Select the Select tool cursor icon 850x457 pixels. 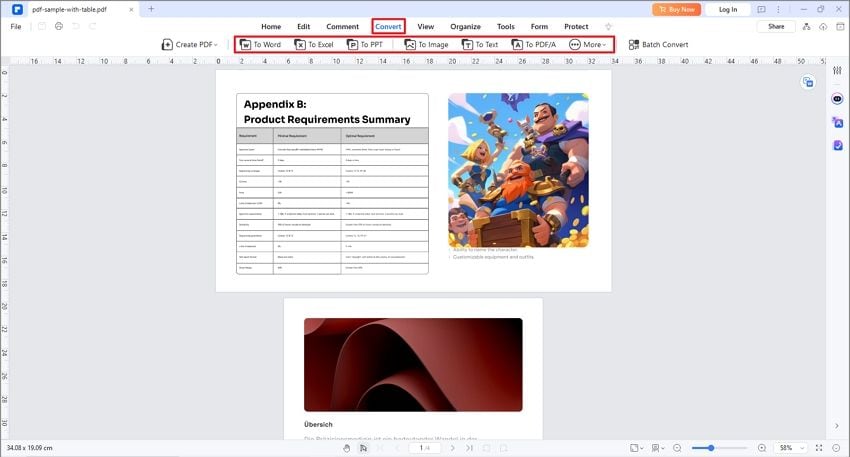[363, 448]
